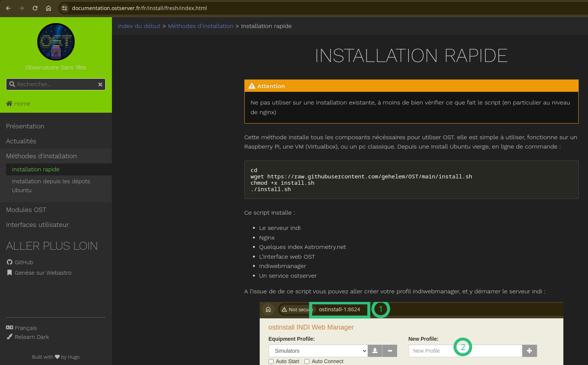Click the 'Installation rapide' breadcrumb text
The image size is (588, 365).
click(266, 26)
